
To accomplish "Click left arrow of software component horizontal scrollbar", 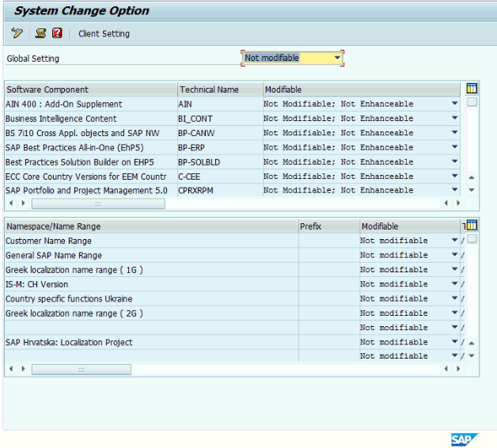I will (x=11, y=203).
